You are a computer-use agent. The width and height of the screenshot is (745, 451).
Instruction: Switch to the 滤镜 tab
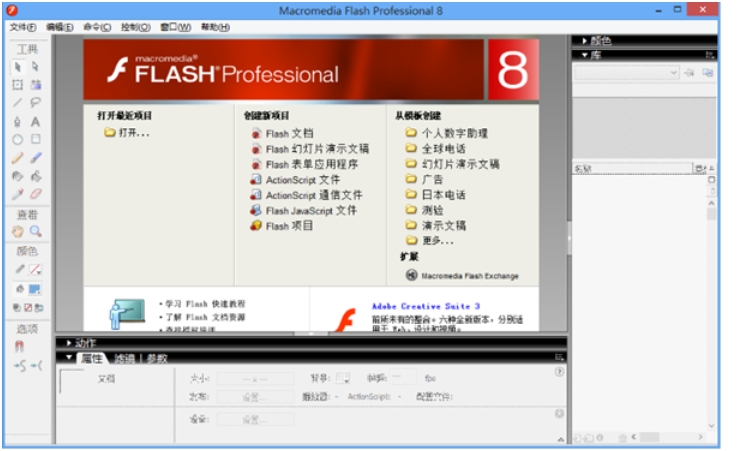tap(124, 358)
